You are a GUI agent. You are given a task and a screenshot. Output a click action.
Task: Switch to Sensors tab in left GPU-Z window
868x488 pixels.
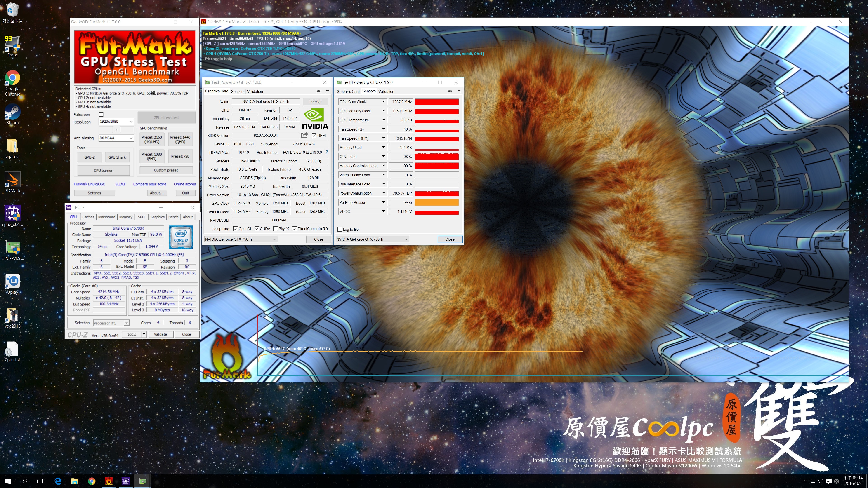(238, 91)
